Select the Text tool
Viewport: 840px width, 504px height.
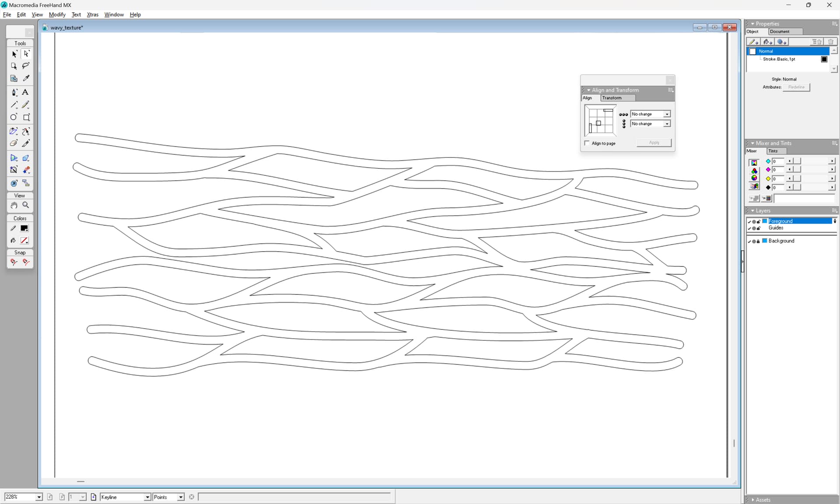[25, 92]
